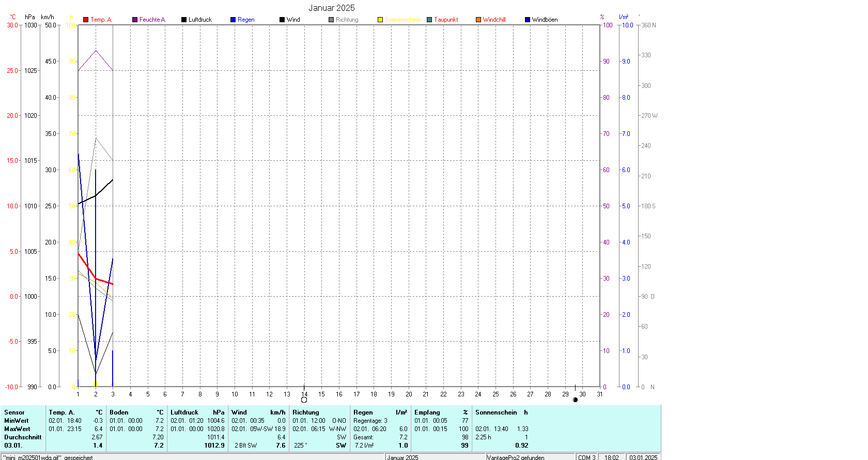The width and height of the screenshot is (868, 460).
Task: Click the orange Windchill legend square
Action: (478, 20)
